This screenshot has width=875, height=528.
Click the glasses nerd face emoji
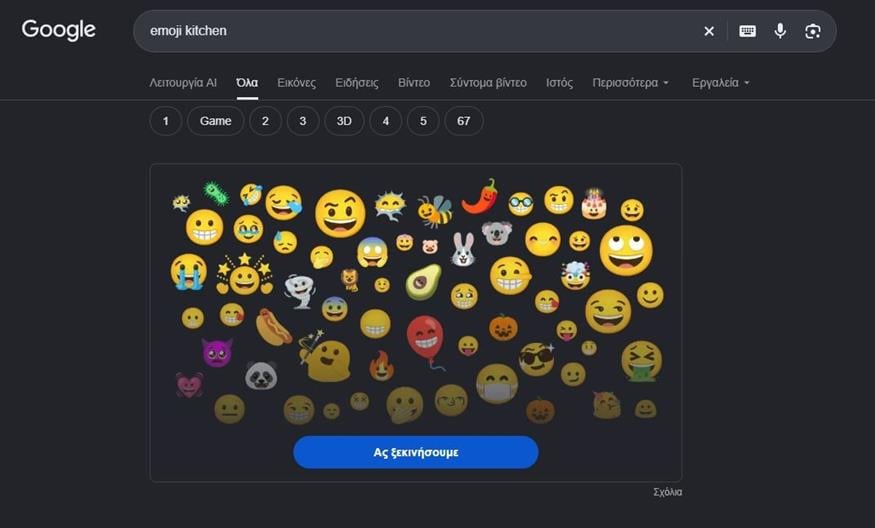click(x=521, y=204)
